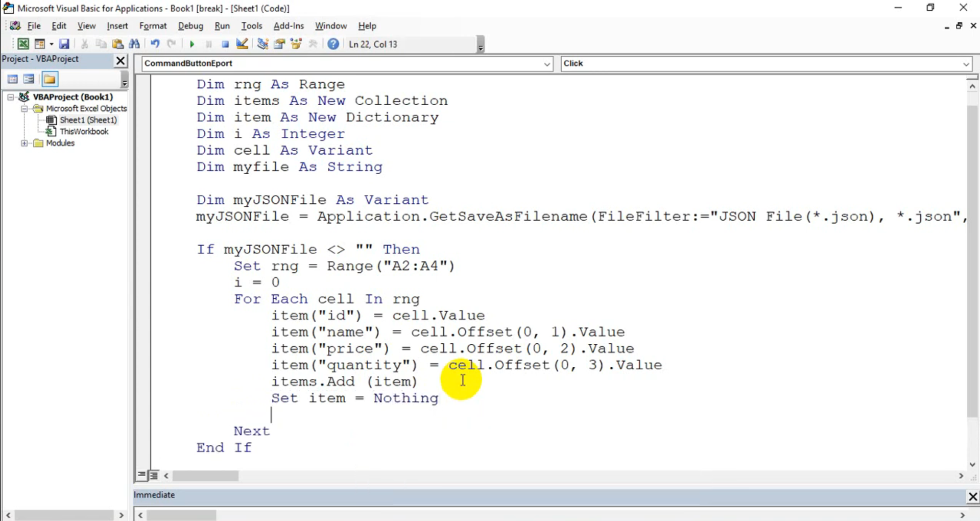Screen dimensions: 980x521
Task: Open the Format menu
Action: tap(153, 26)
